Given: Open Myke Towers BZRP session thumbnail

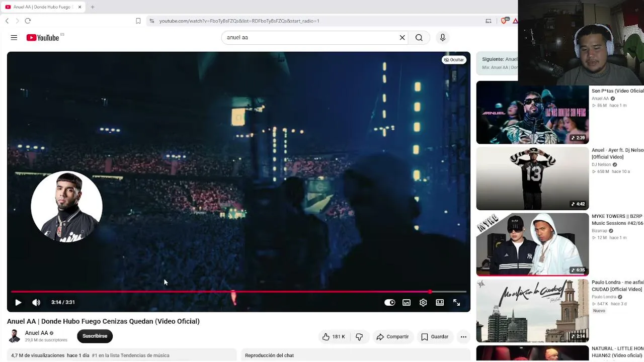Looking at the screenshot, I should pyautogui.click(x=532, y=245).
